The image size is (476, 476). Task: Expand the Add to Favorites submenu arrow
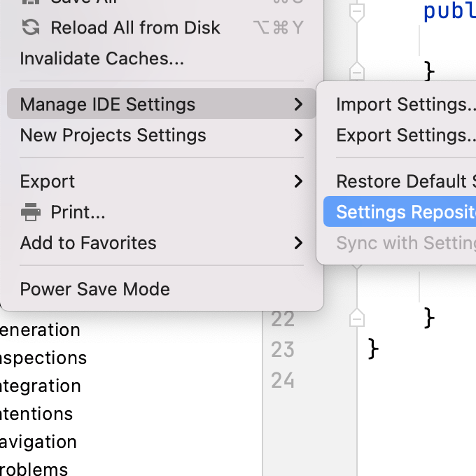coord(299,243)
